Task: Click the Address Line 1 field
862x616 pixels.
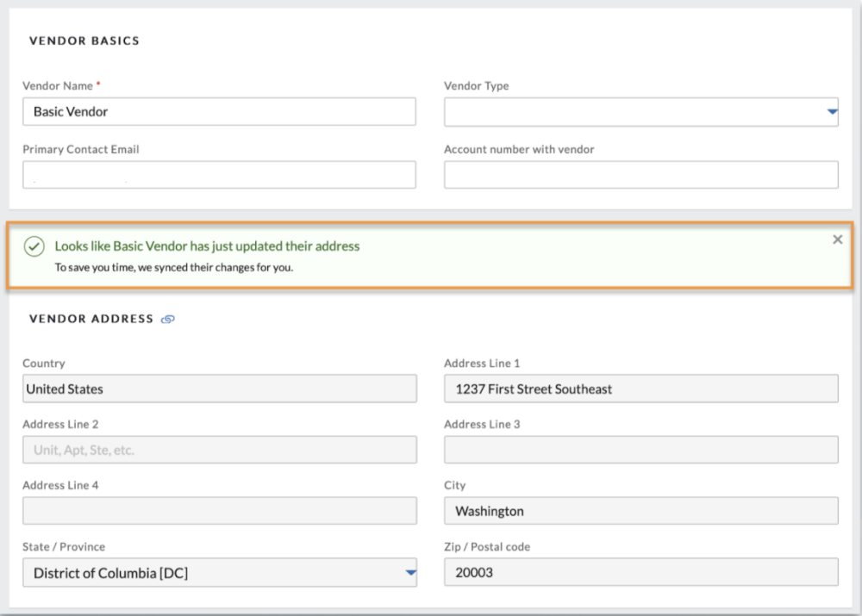Action: [640, 389]
